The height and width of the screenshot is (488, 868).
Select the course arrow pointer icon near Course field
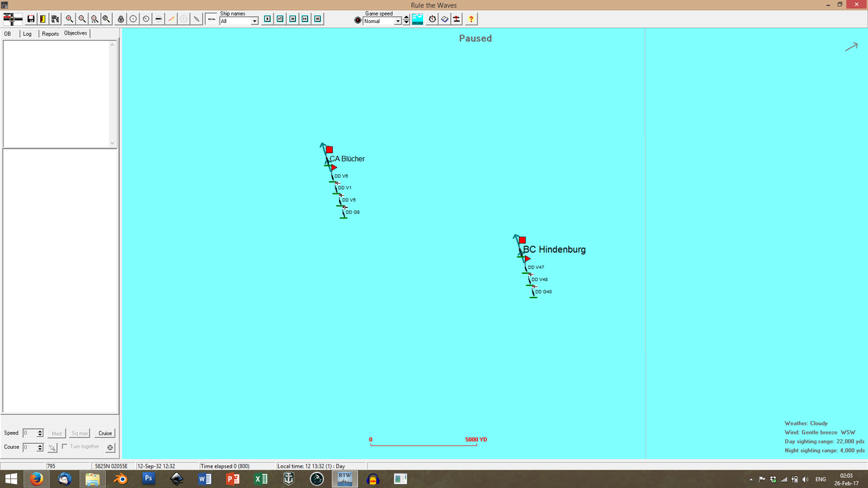(52, 447)
